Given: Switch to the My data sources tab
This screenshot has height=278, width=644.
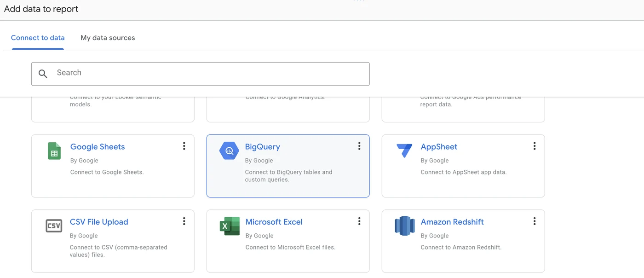Looking at the screenshot, I should tap(108, 38).
